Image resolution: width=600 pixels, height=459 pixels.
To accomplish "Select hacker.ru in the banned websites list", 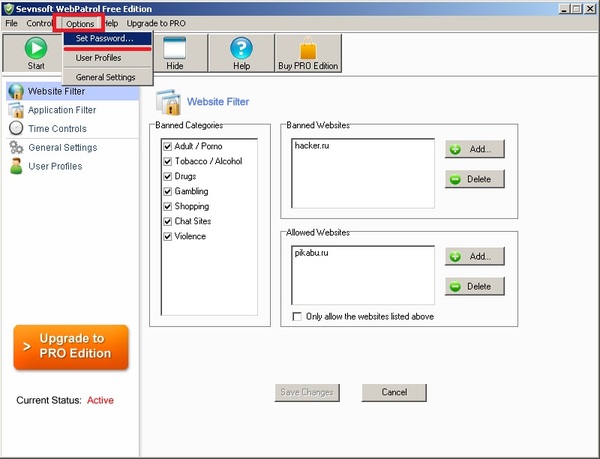I will point(313,146).
